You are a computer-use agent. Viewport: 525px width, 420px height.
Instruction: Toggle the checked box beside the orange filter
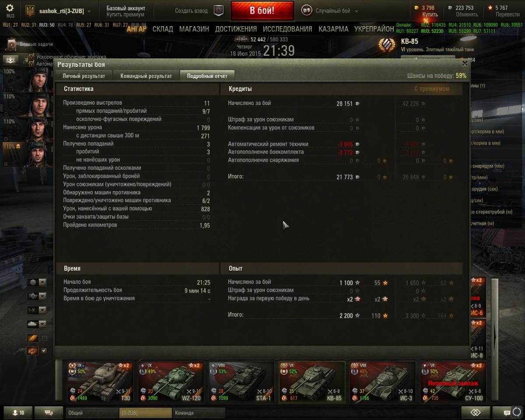tap(44, 350)
